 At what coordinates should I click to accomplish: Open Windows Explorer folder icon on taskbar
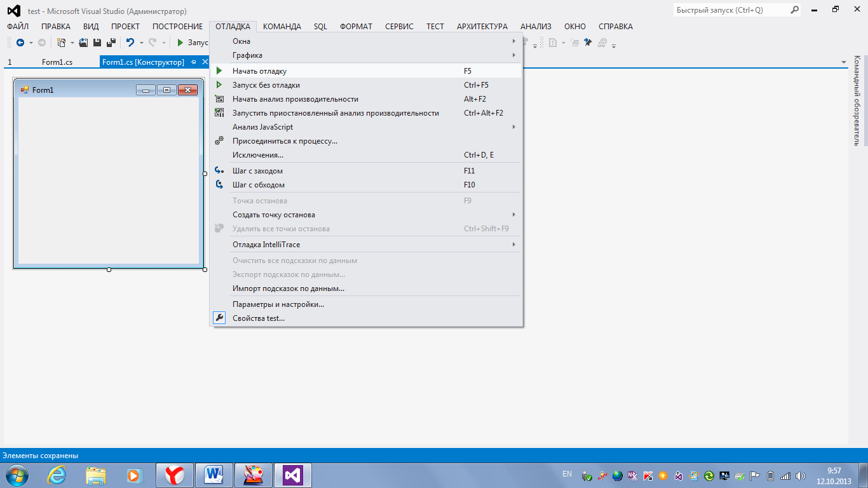tap(96, 475)
